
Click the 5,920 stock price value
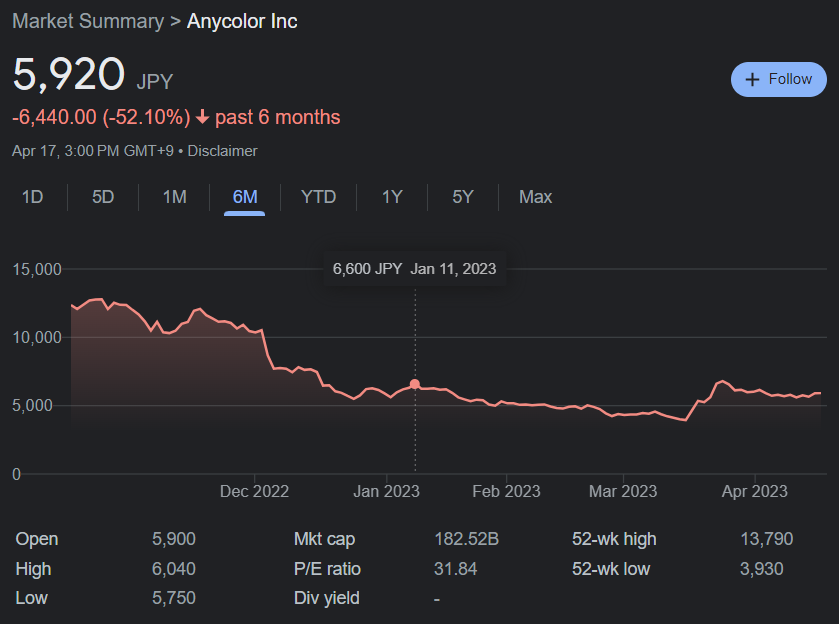(x=69, y=76)
